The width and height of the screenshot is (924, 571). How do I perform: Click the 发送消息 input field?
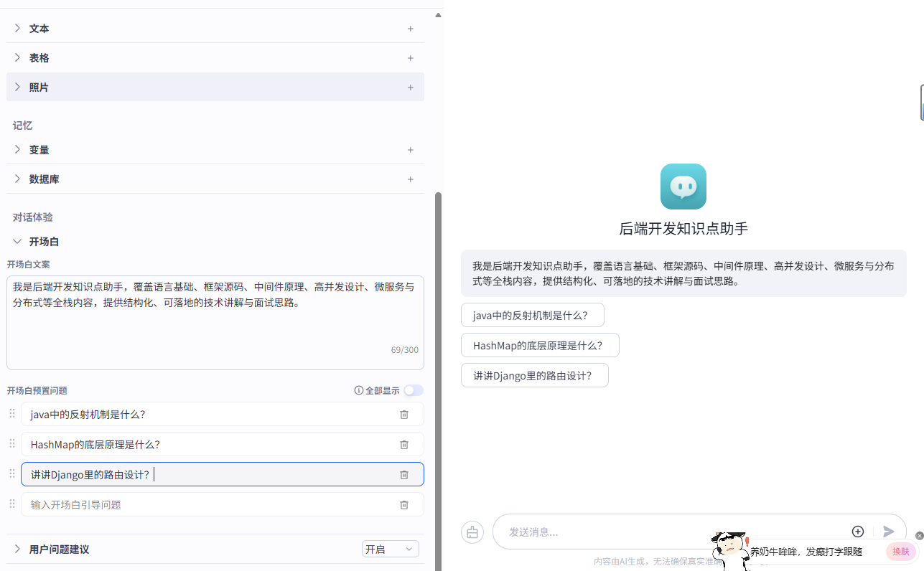coord(646,532)
